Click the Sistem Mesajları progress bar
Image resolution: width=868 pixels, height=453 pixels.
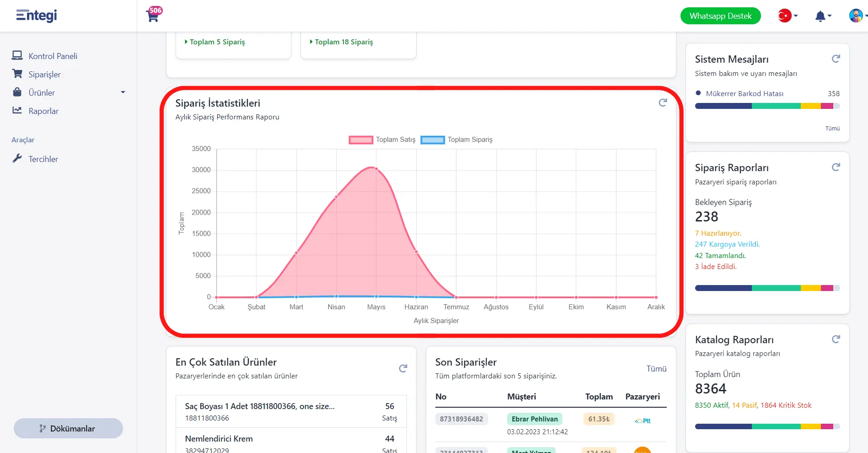pyautogui.click(x=767, y=106)
